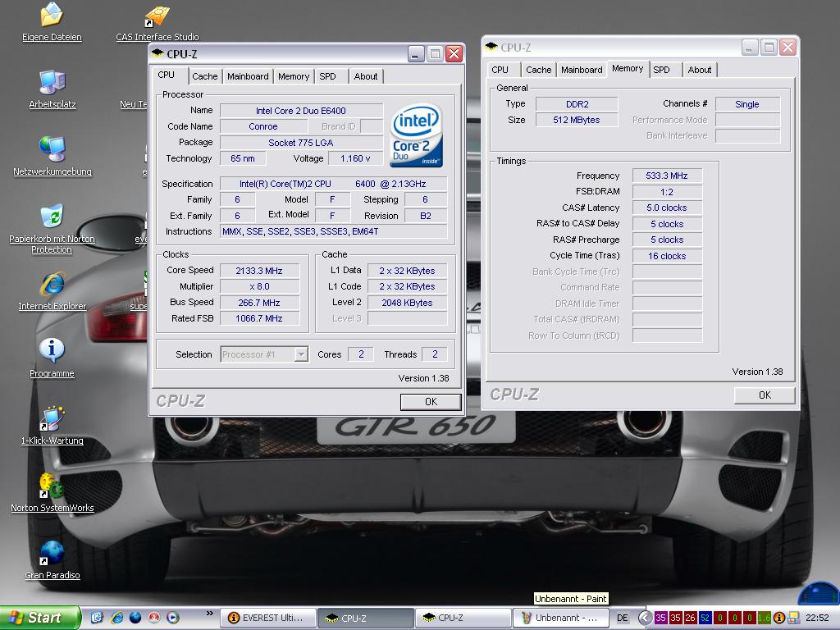Click the DE language indicator
The height and width of the screenshot is (630, 840).
tap(622, 618)
